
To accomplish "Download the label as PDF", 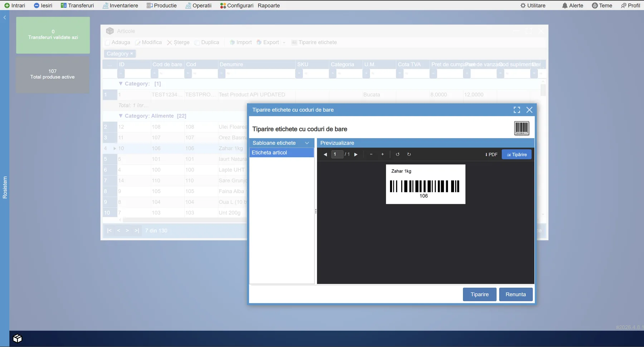I will click(x=491, y=154).
